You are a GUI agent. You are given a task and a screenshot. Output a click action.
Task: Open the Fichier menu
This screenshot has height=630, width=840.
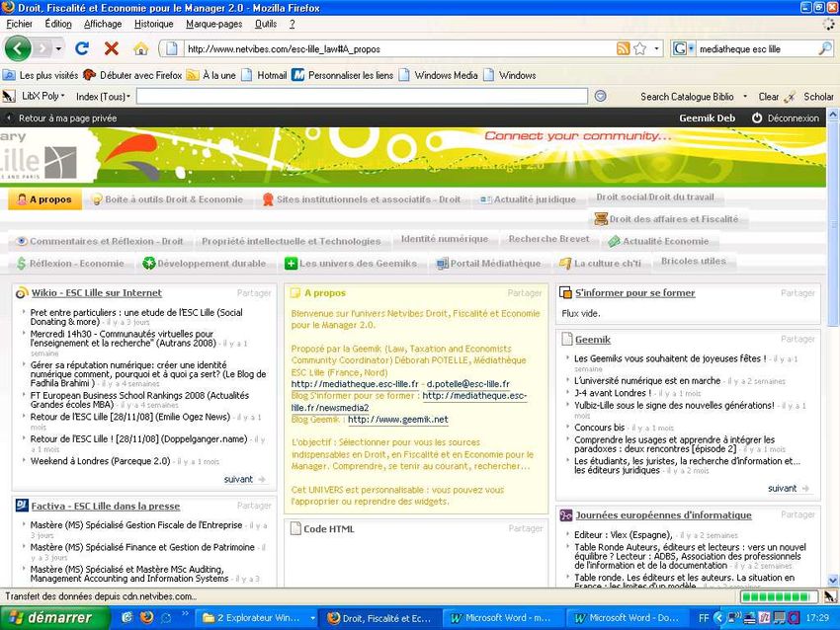pos(20,24)
